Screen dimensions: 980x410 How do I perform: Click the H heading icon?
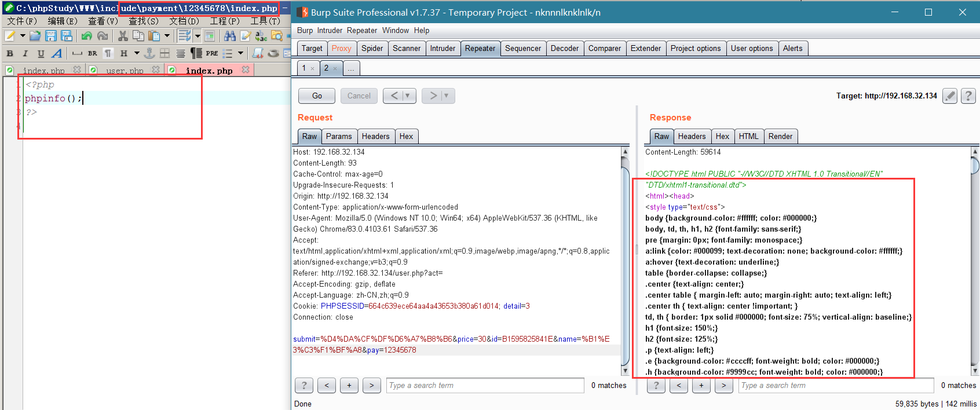(x=124, y=53)
